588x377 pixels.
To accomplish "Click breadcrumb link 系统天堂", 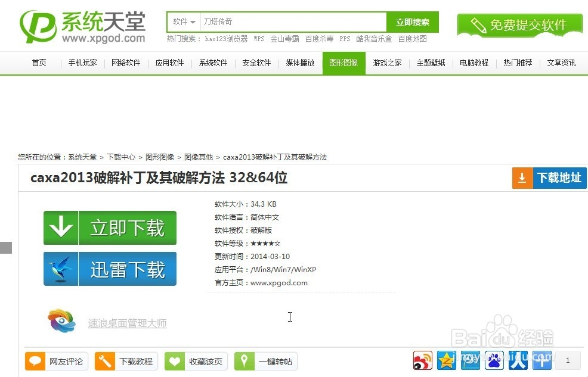I will click(82, 157).
